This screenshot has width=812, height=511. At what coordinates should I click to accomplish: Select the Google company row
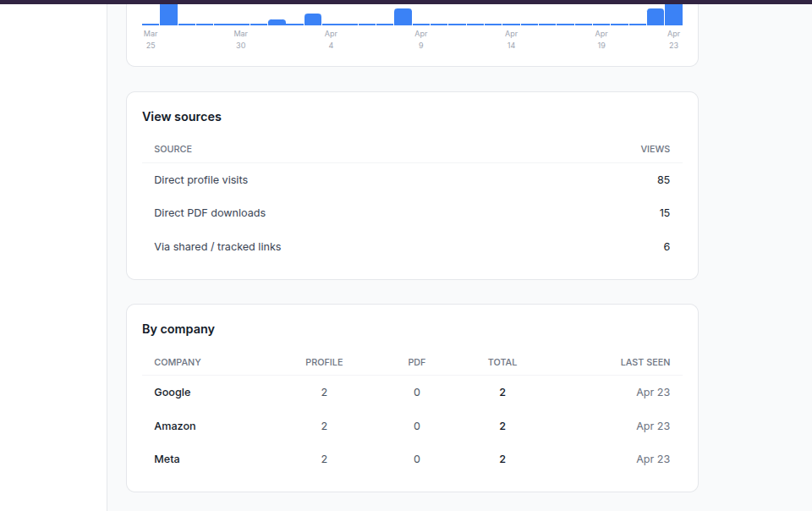click(412, 393)
